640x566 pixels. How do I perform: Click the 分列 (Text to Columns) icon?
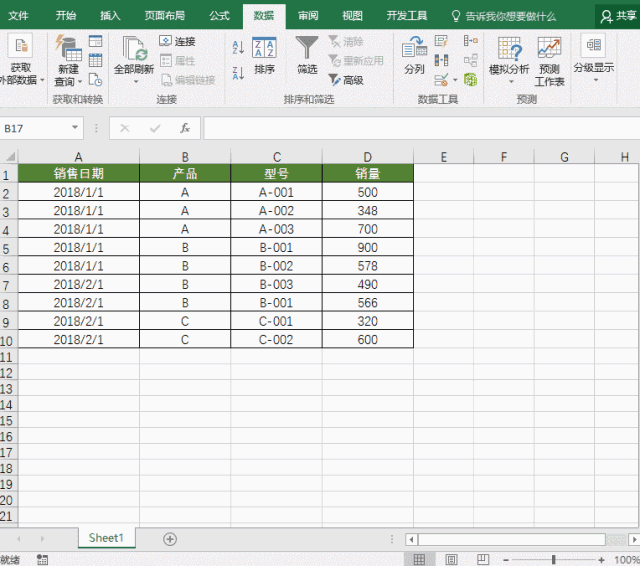pyautogui.click(x=414, y=55)
